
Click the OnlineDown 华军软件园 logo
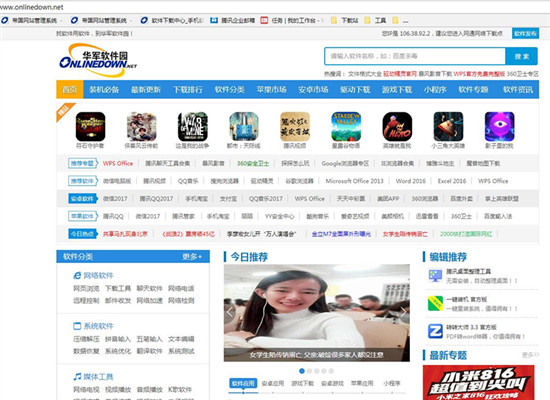point(98,60)
